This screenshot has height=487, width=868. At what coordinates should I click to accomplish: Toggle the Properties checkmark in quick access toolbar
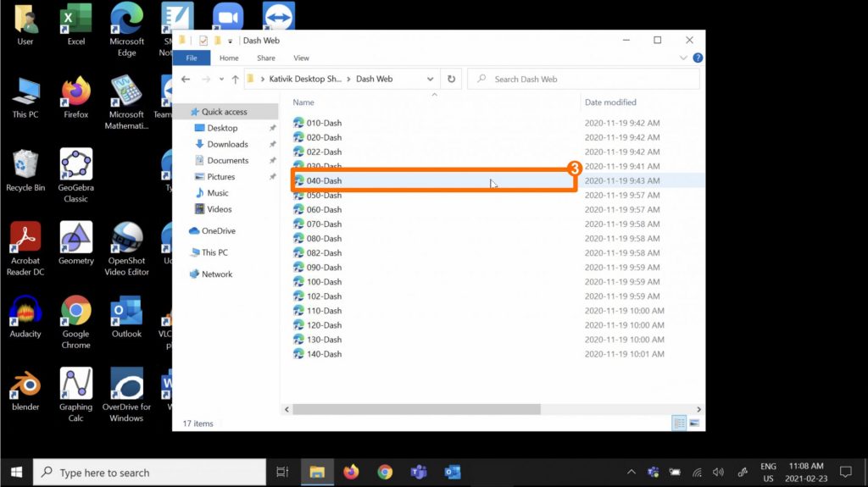click(203, 41)
